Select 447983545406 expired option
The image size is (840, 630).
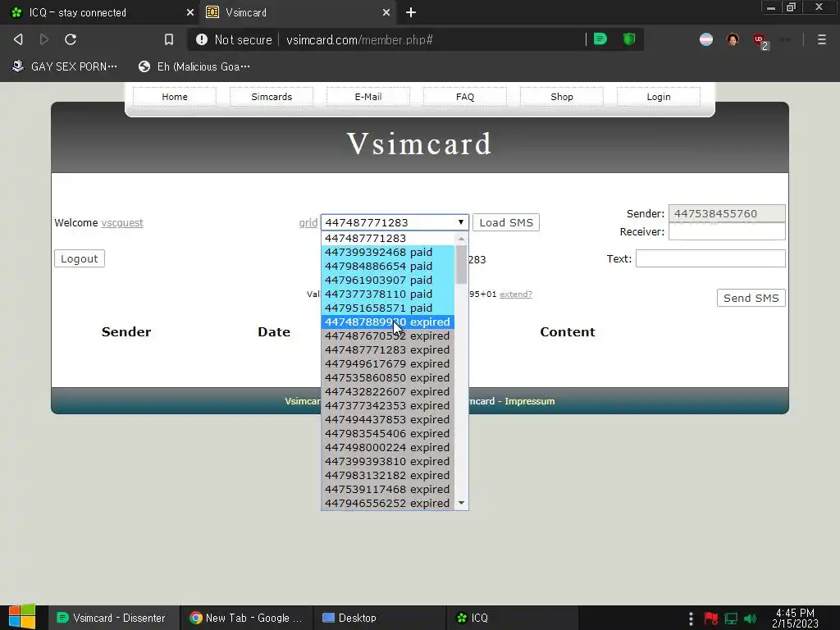click(388, 433)
